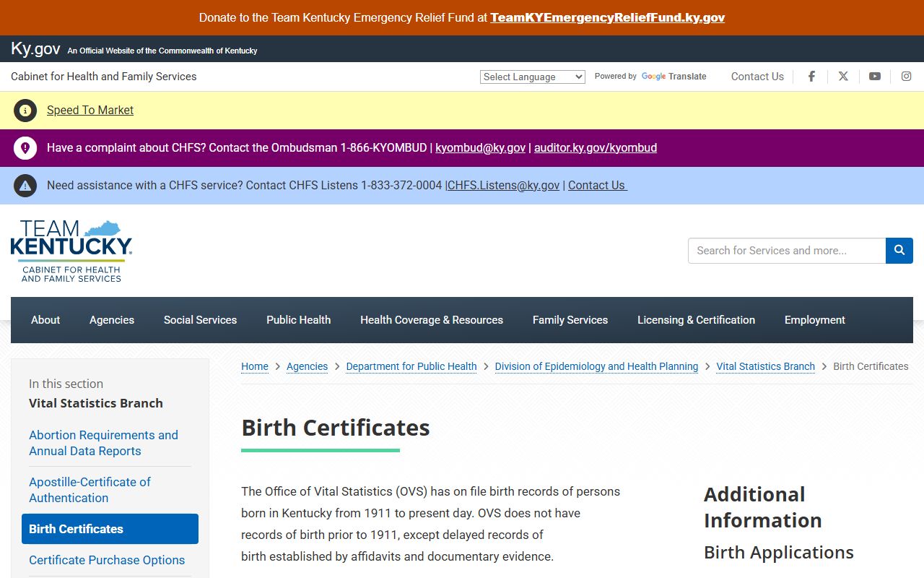Click the purple complaint alert icon
924x578 pixels.
25,148
